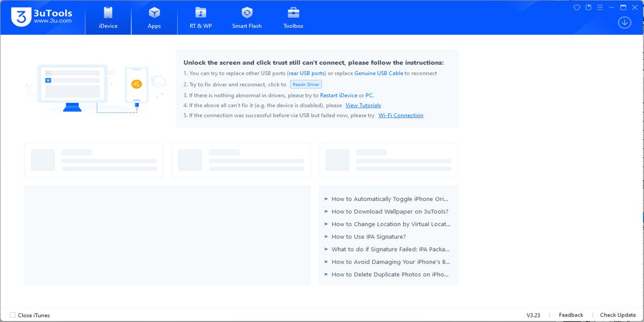Image resolution: width=644 pixels, height=322 pixels.
Task: Open Feedback from the status bar
Action: (x=570, y=315)
